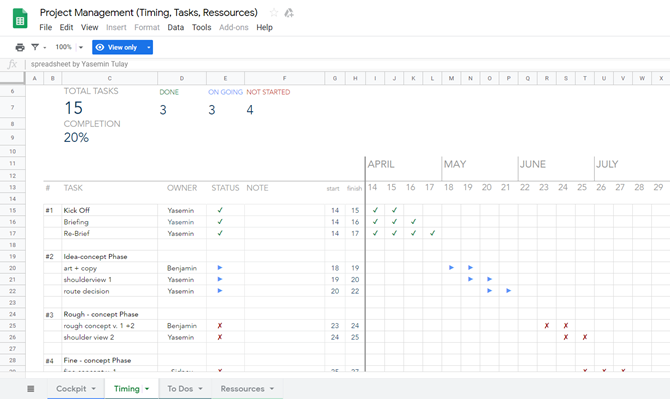This screenshot has height=399, width=670.
Task: Select column F header
Action: tap(285, 78)
